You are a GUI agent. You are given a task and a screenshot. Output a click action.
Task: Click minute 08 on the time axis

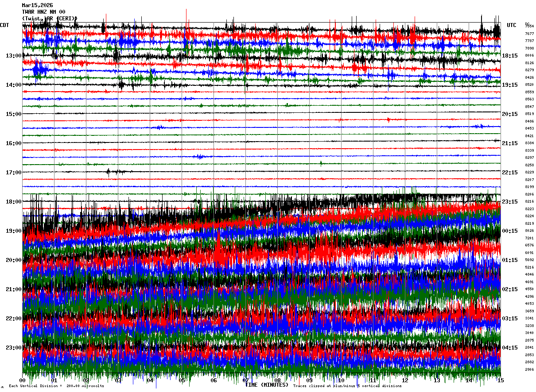(x=278, y=380)
